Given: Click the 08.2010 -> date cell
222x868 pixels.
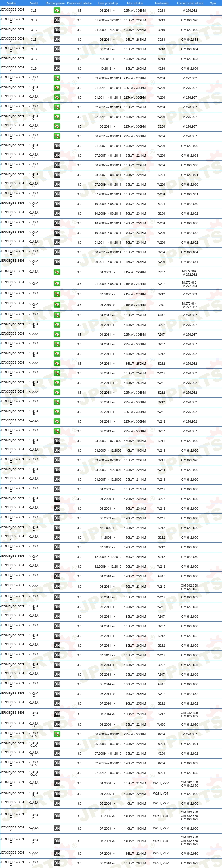Looking at the screenshot, I should (x=107, y=863).
